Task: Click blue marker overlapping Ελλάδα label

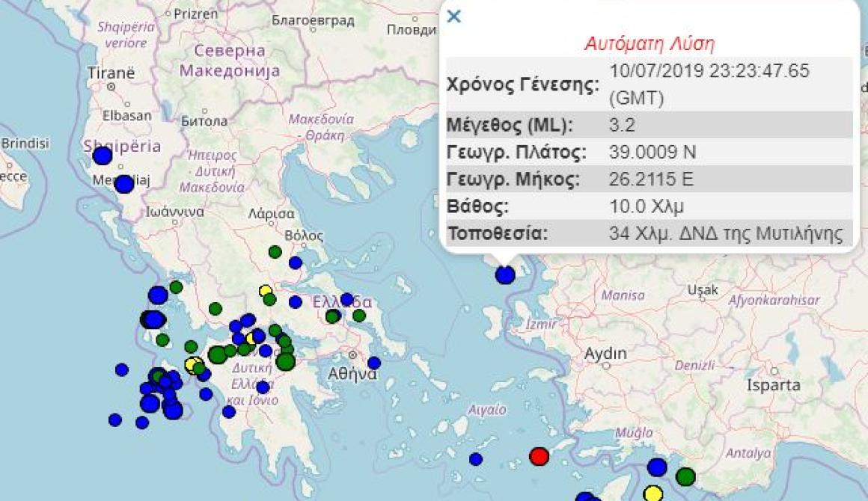Action: tap(347, 300)
